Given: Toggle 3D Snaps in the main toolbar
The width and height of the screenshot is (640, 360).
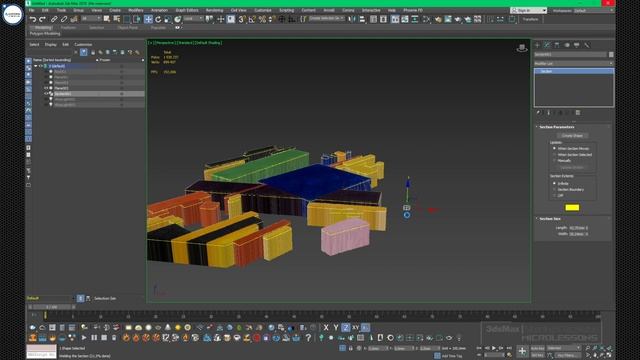Looking at the screenshot, I should [x=242, y=19].
